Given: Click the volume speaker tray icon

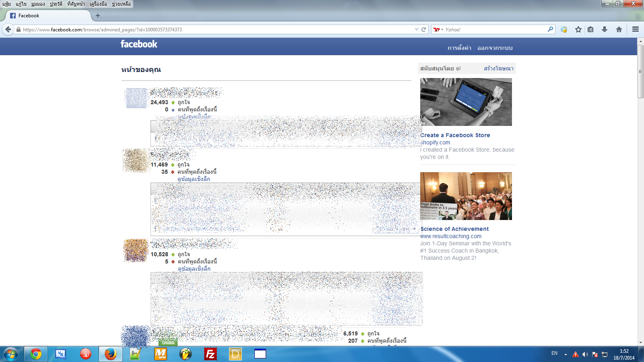Looking at the screenshot, I should pos(585,354).
